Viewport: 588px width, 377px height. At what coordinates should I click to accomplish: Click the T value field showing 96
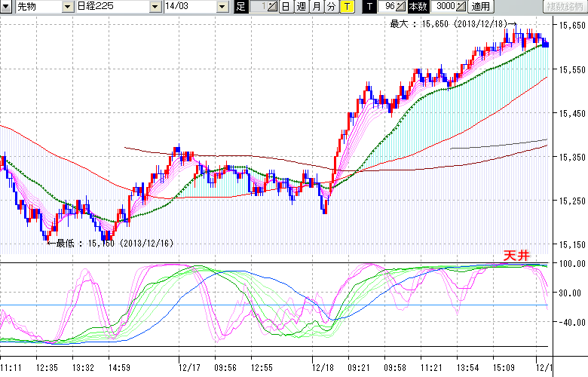(387, 7)
